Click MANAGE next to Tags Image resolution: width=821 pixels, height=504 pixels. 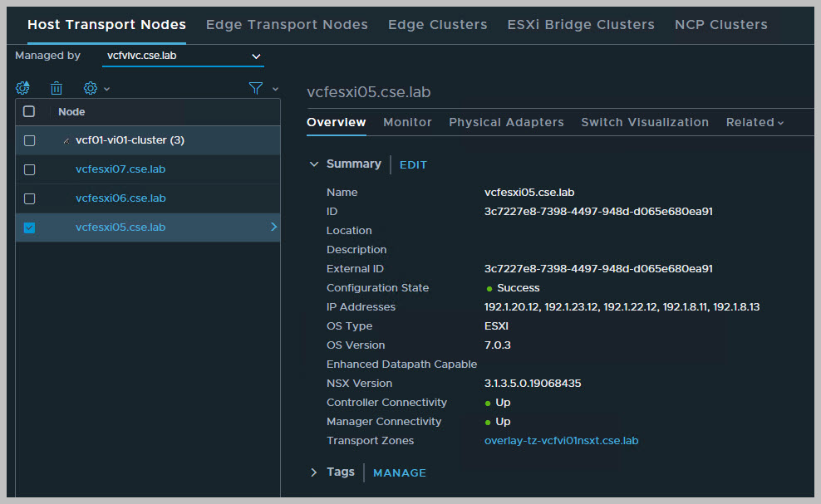(399, 472)
